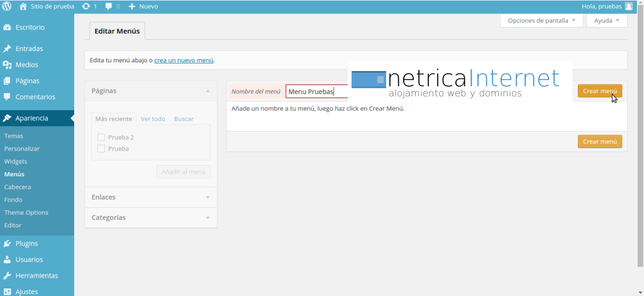
Task: Click the user avatar next to Hola, pruebas
Action: (628, 6)
